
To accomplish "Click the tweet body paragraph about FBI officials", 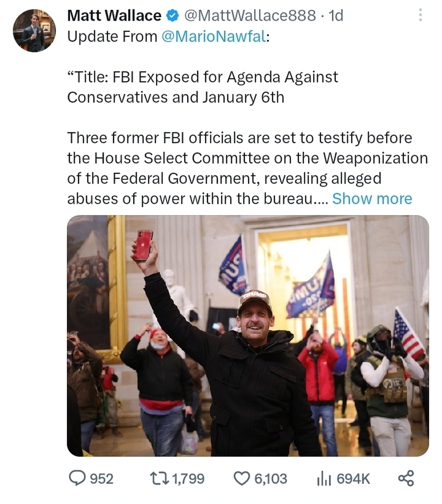I will 247,168.
